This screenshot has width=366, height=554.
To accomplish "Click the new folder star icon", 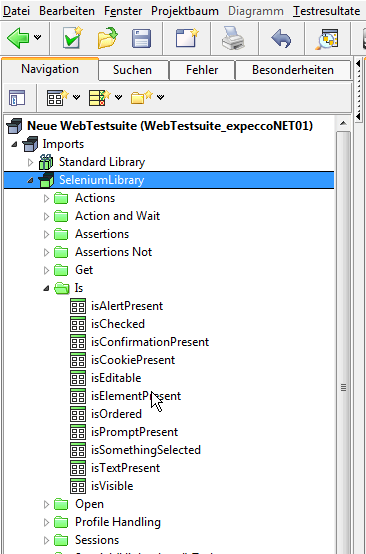I will click(142, 98).
